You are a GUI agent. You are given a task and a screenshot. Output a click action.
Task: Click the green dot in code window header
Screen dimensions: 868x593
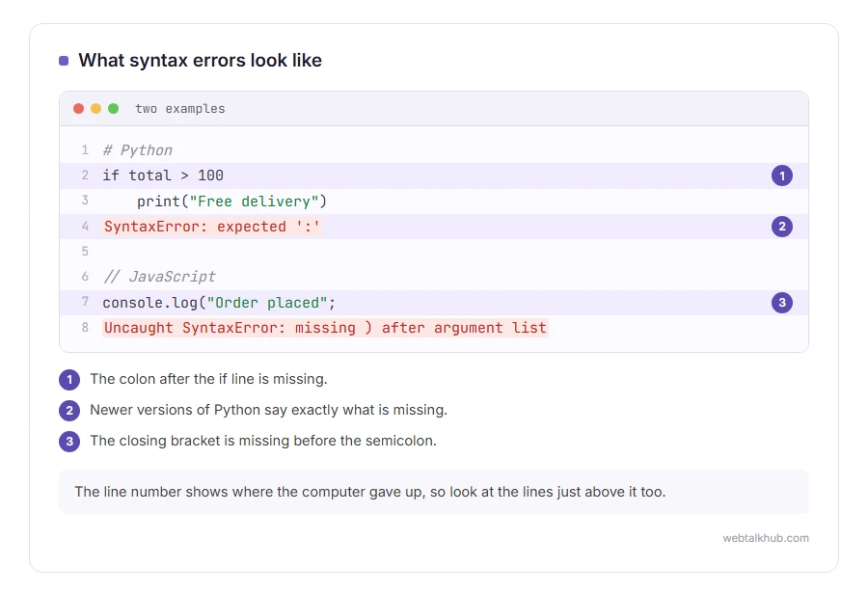113,109
